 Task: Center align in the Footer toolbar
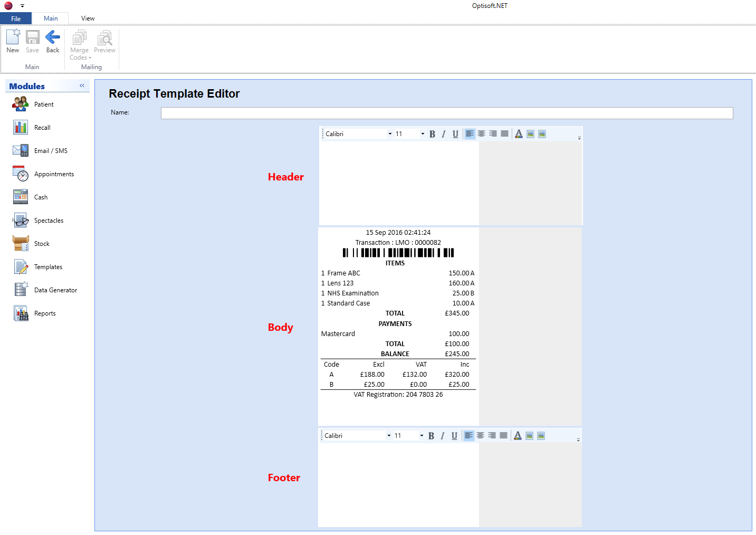pos(480,436)
